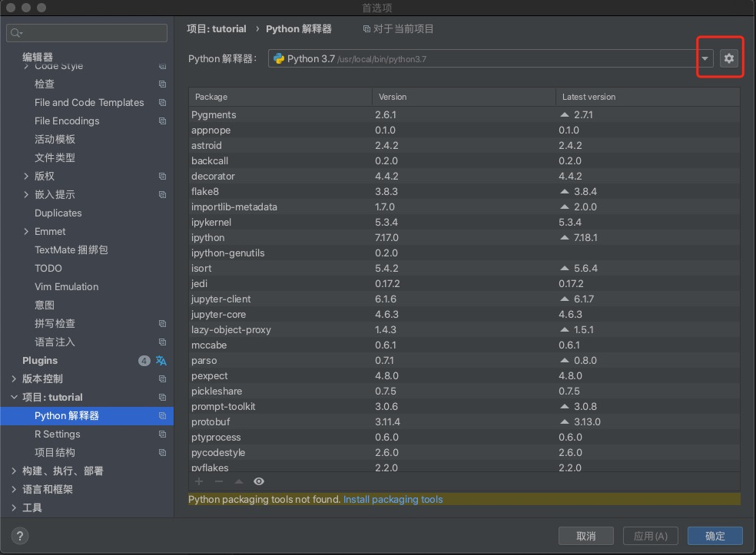This screenshot has height=555, width=756.
Task: Select the flake8 package row
Action: [x=464, y=191]
